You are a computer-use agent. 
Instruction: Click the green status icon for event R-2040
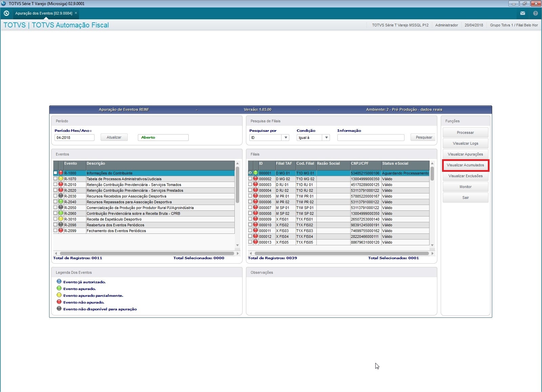pyautogui.click(x=61, y=202)
